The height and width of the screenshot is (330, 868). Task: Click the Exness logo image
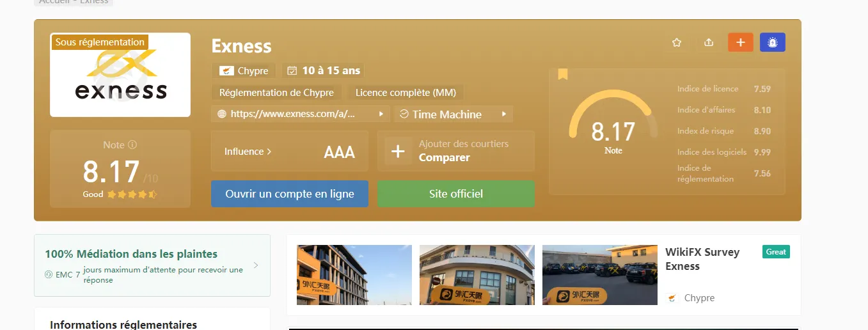(120, 75)
